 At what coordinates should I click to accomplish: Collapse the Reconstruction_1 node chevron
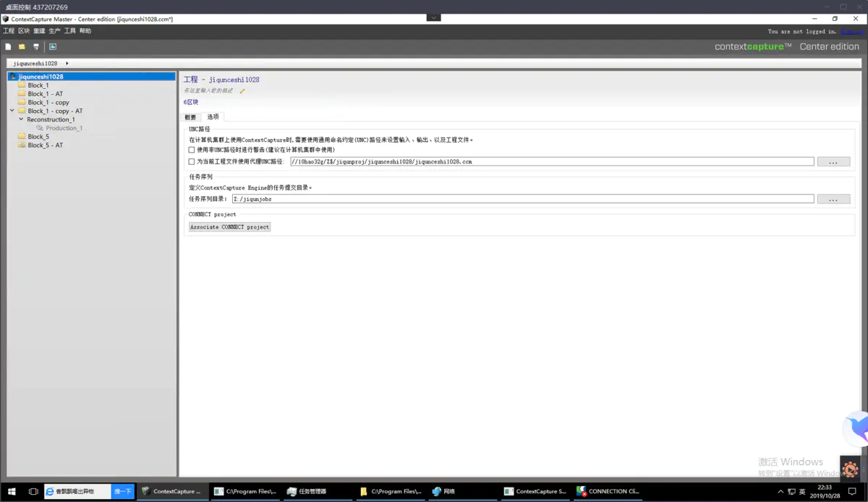pyautogui.click(x=21, y=119)
